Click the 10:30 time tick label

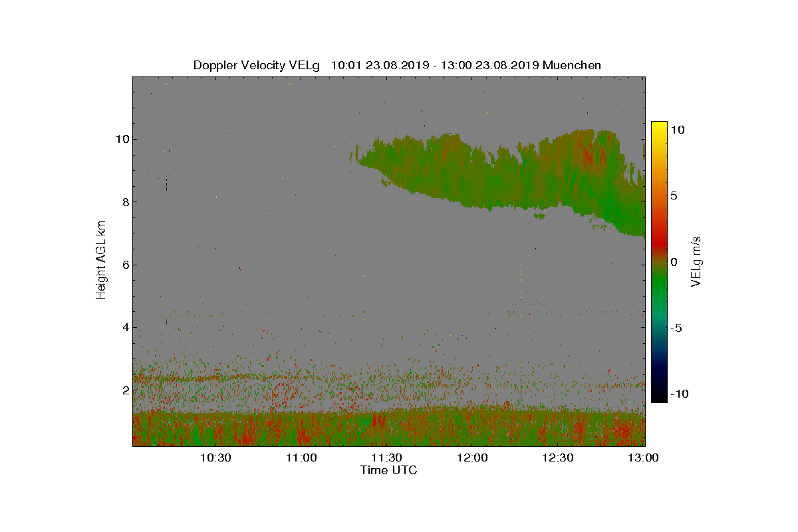[215, 458]
